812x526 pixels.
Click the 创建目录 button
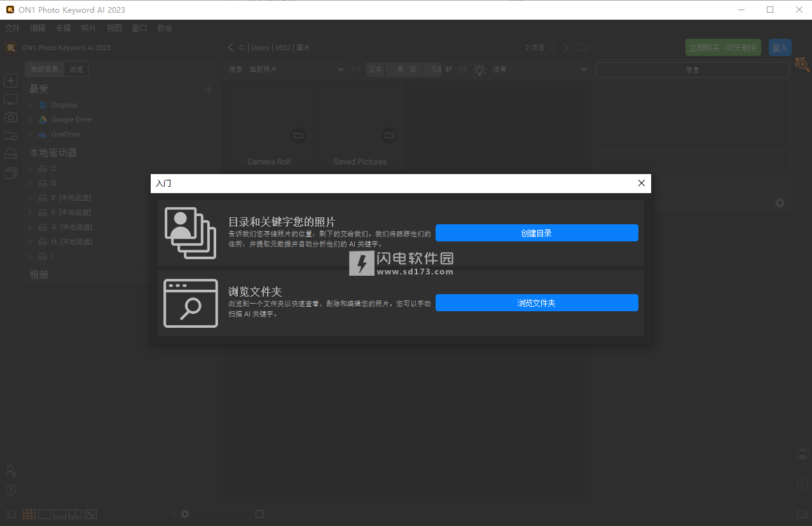click(x=537, y=233)
